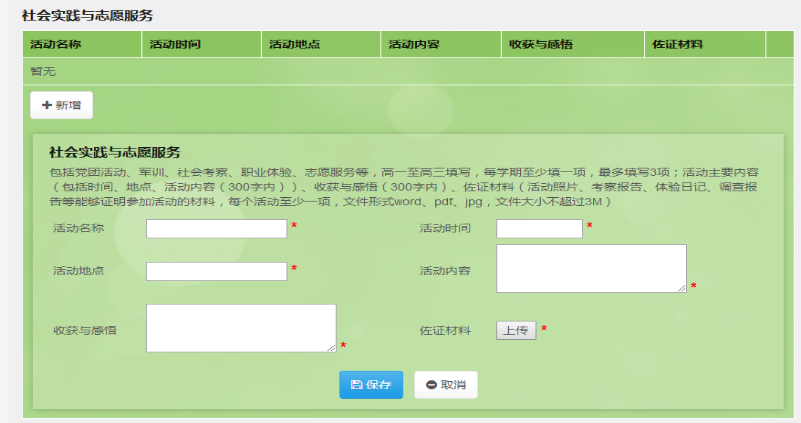Click the 佐证材料 form label

click(x=443, y=330)
